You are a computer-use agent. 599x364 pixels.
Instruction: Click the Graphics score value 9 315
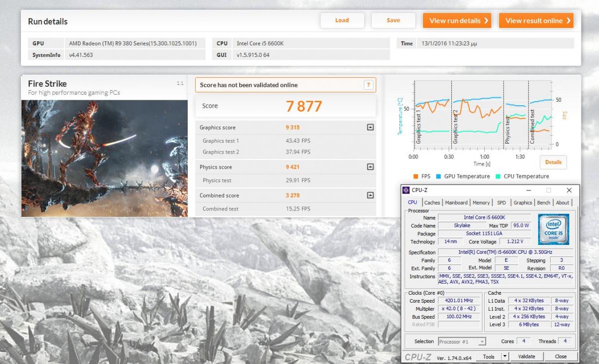coord(293,127)
